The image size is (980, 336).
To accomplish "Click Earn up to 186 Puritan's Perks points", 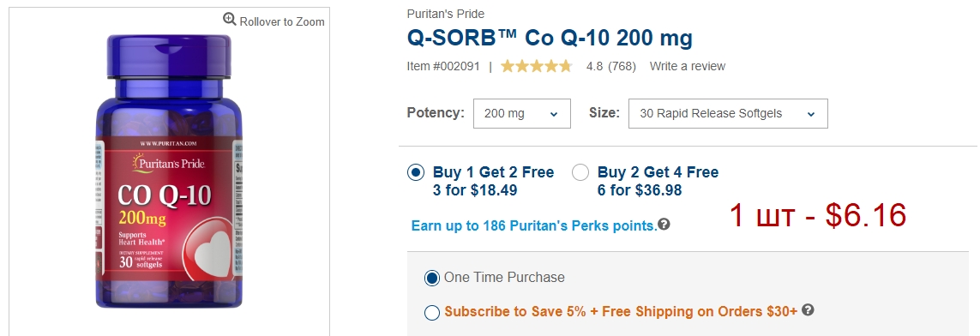I will point(534,225).
